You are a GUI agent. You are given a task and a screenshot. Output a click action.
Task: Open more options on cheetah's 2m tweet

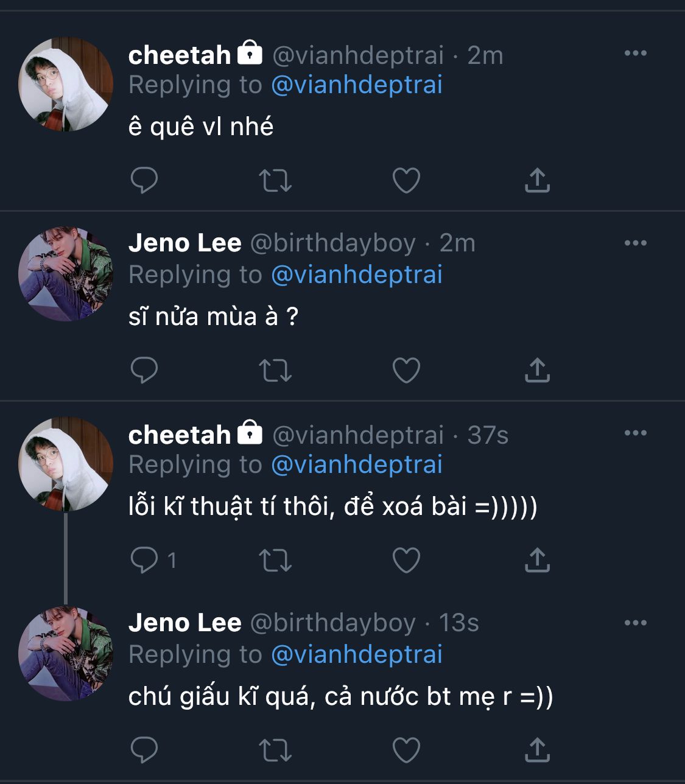[635, 54]
